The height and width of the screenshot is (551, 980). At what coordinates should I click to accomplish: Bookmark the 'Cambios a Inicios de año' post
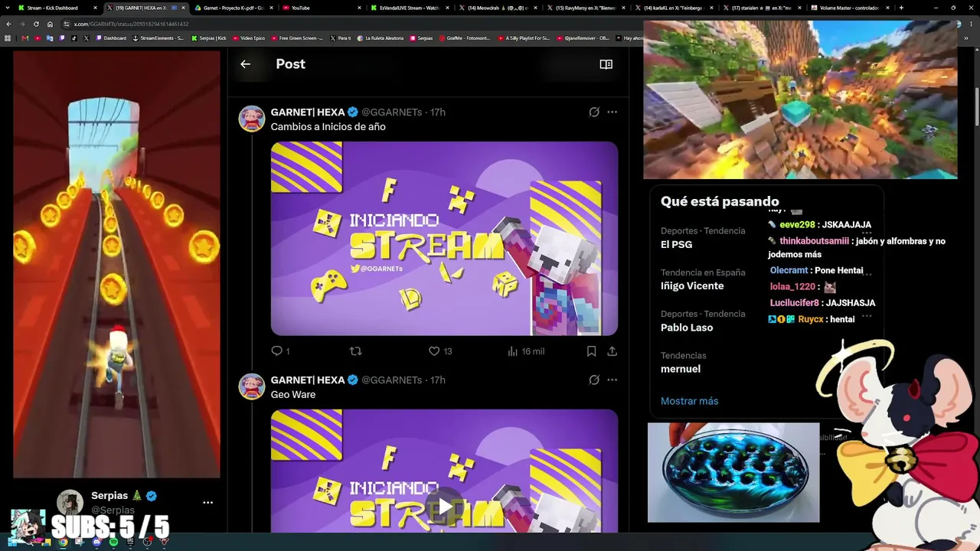[591, 351]
